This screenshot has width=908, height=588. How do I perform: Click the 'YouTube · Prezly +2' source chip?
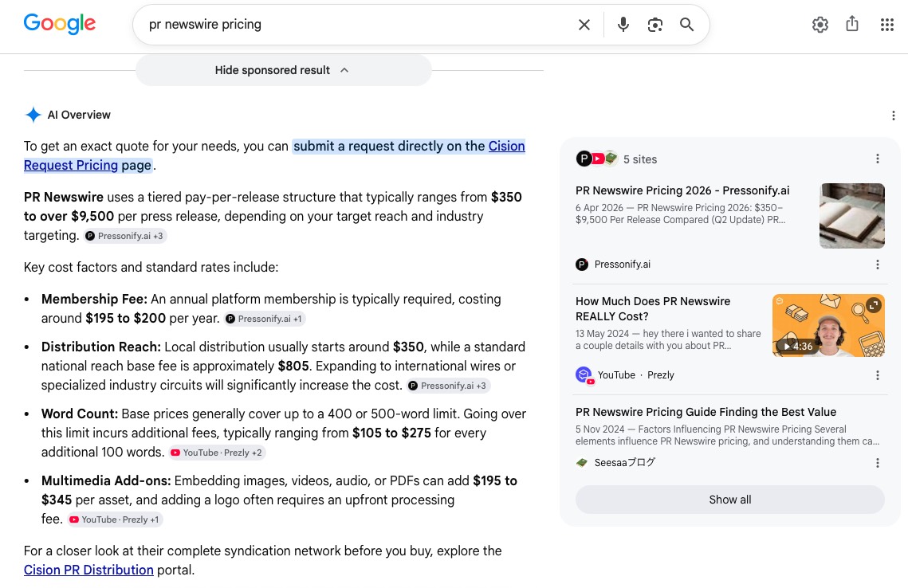click(217, 453)
